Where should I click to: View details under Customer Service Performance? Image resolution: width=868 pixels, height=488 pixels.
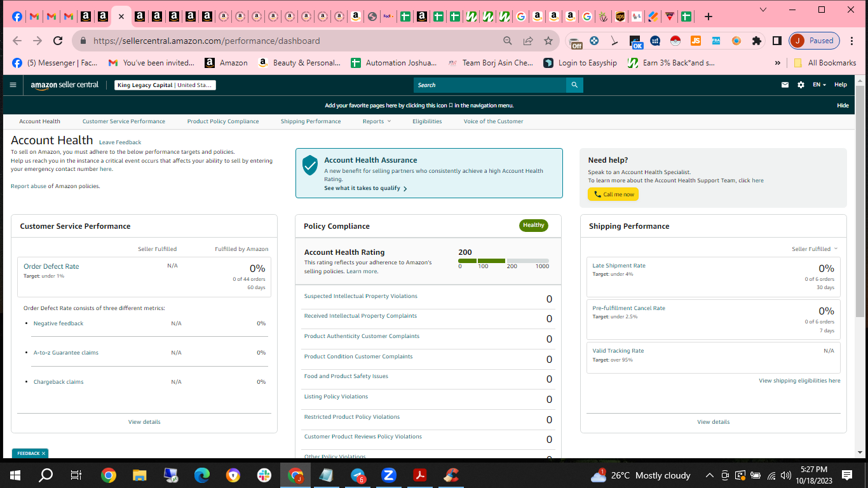point(144,422)
